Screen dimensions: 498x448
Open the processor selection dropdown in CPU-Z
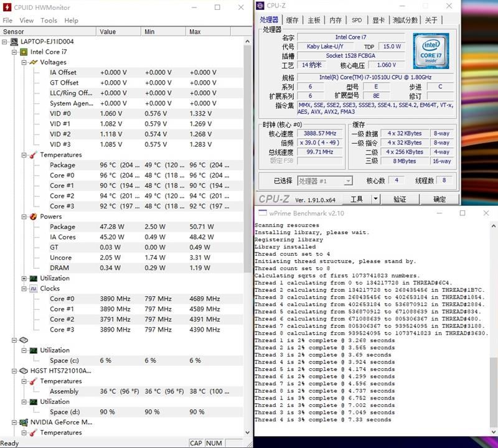[x=348, y=181]
